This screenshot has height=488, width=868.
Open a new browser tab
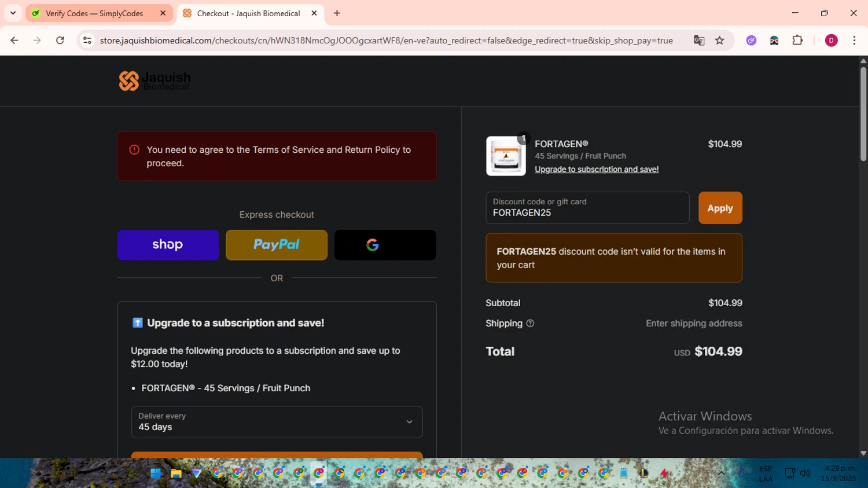click(337, 13)
